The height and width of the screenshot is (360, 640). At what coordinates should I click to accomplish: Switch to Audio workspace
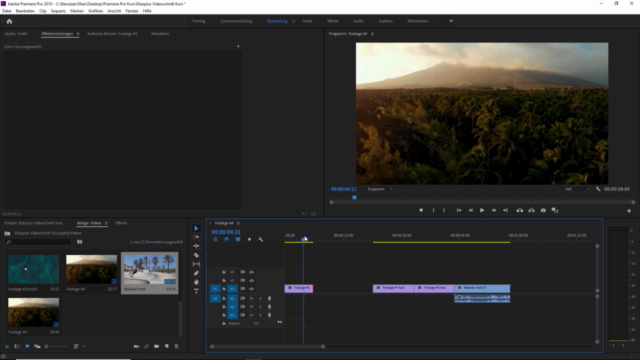pyautogui.click(x=358, y=21)
